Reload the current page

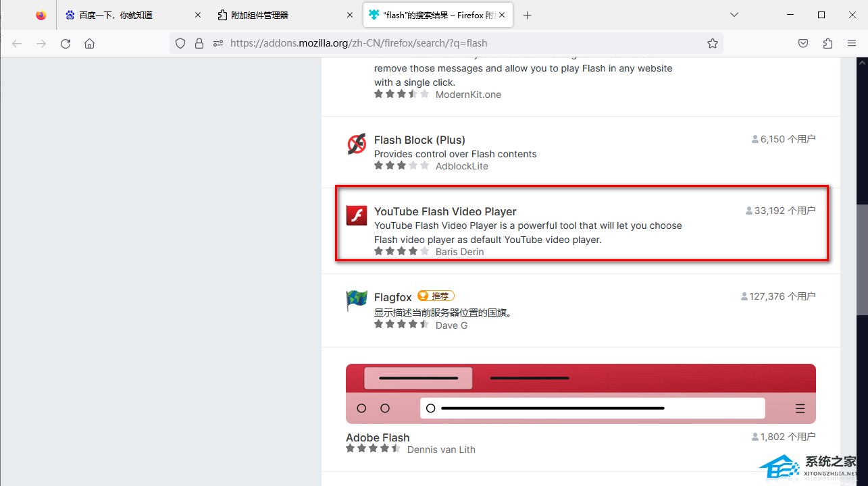point(66,43)
